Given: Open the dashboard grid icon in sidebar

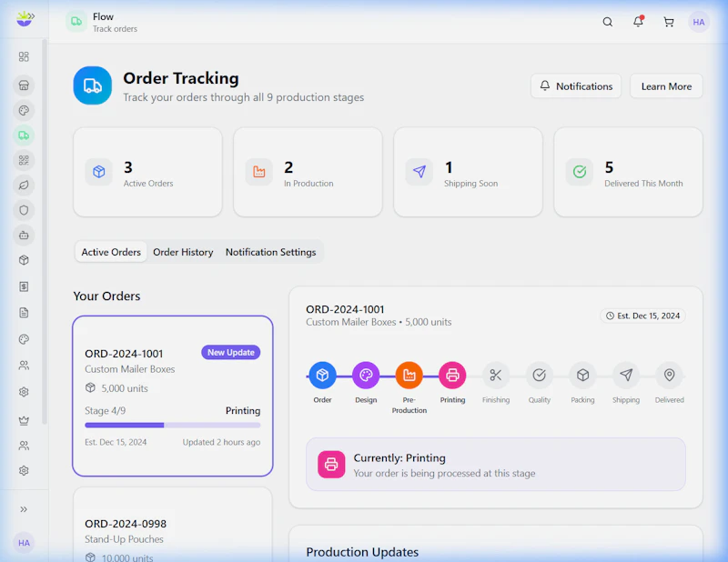Looking at the screenshot, I should [x=24, y=56].
